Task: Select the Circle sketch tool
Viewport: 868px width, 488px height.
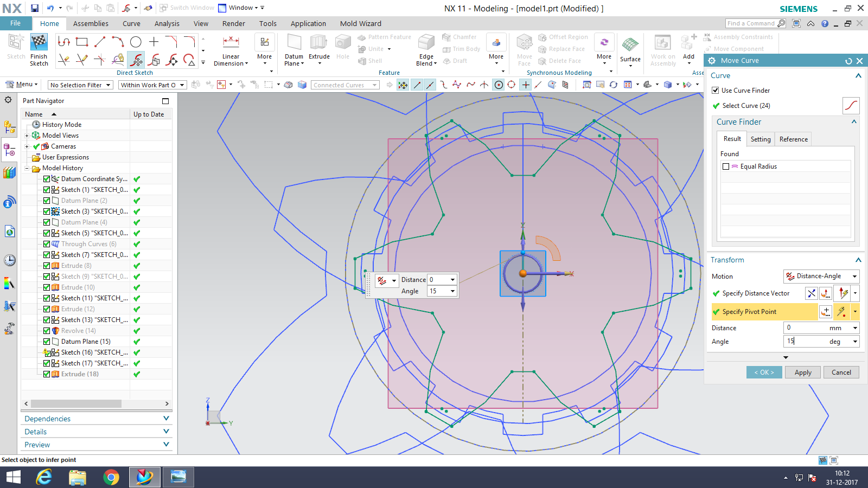Action: 136,42
